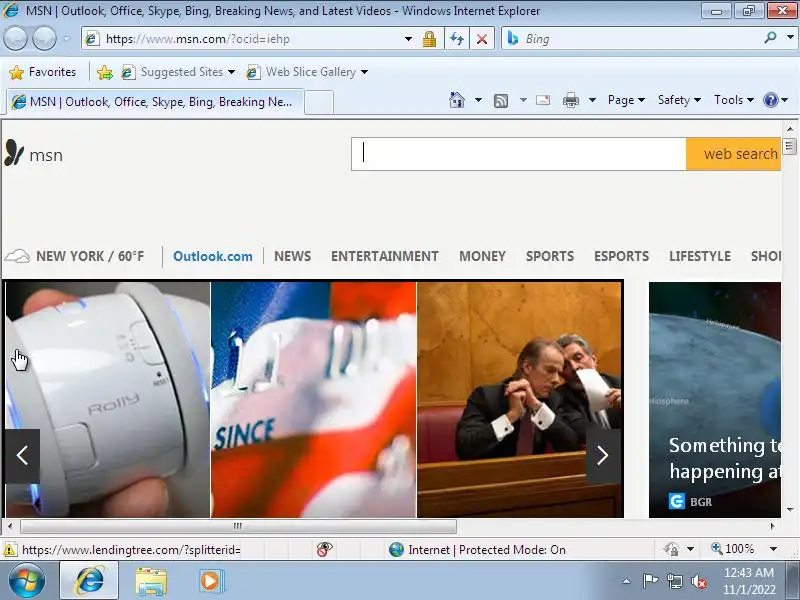Image resolution: width=800 pixels, height=600 pixels.
Task: Show the previous carousel slide
Action: tap(22, 456)
